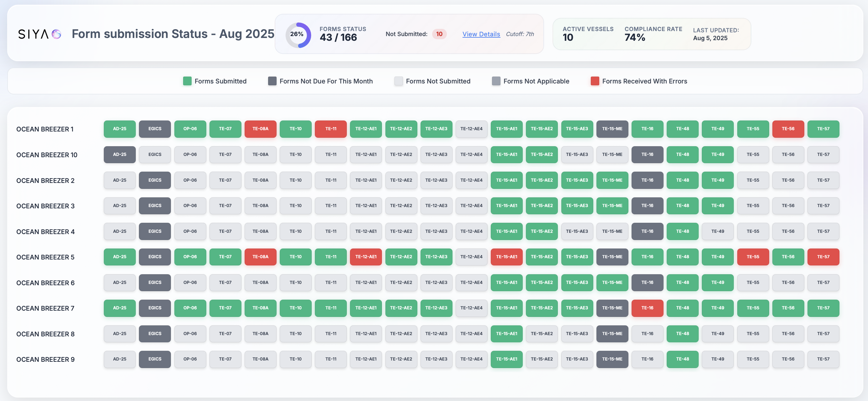
Task: Click the red TE-16 cell for OCEAN BREEZER 7
Action: [x=647, y=308]
